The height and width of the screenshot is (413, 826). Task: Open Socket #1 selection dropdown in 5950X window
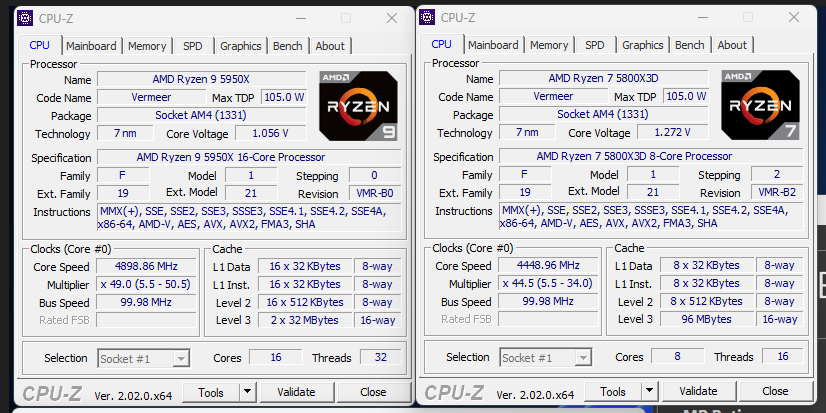click(144, 359)
